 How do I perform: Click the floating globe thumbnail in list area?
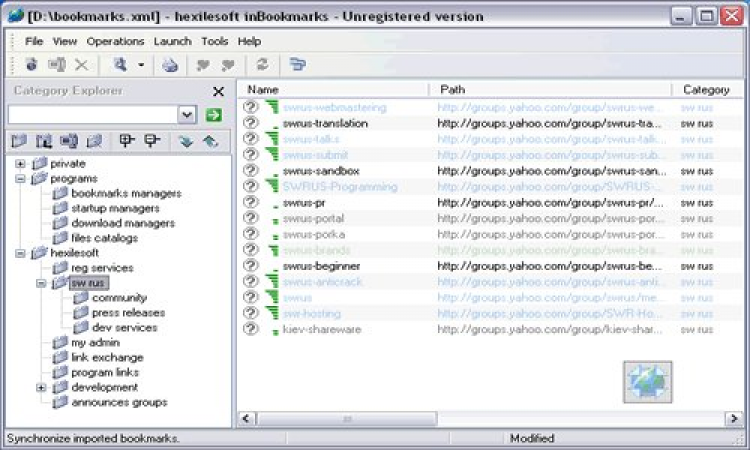coord(648,382)
